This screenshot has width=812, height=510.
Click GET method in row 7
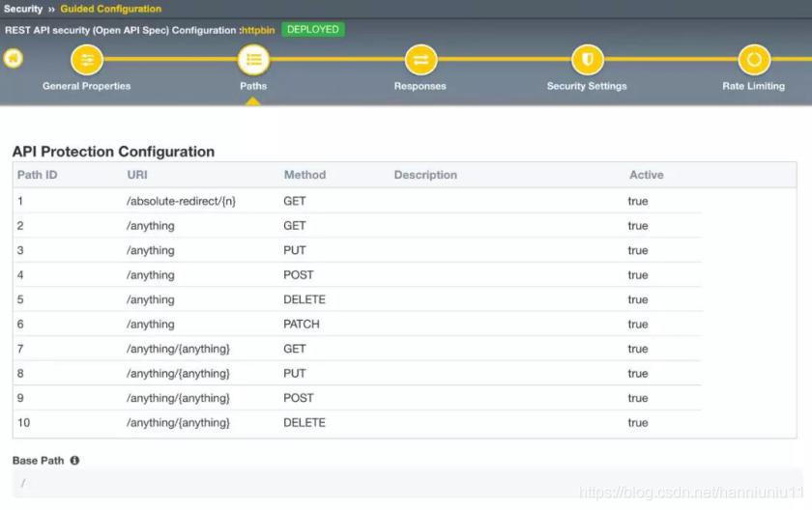click(295, 349)
